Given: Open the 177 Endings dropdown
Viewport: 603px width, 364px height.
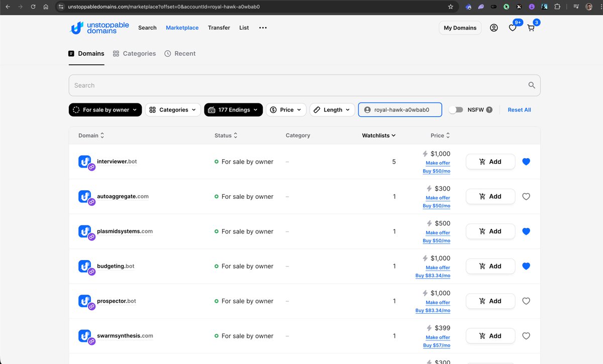Looking at the screenshot, I should tap(233, 110).
